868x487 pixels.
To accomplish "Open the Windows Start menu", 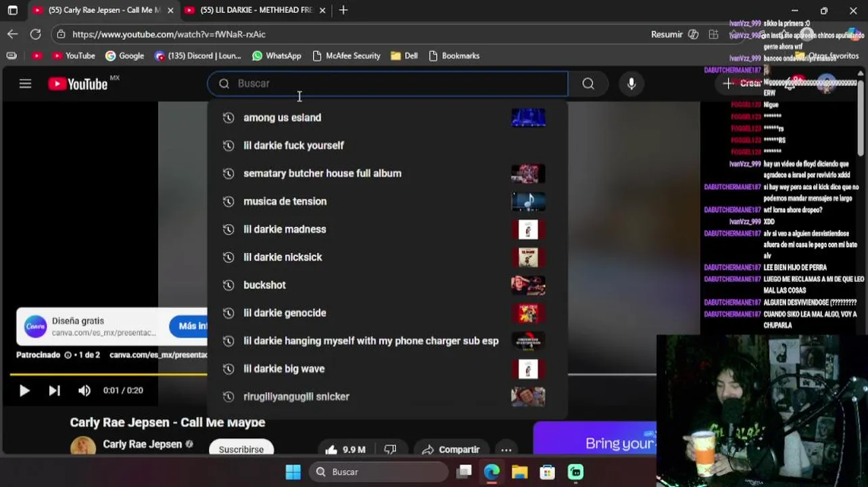I will pyautogui.click(x=293, y=471).
